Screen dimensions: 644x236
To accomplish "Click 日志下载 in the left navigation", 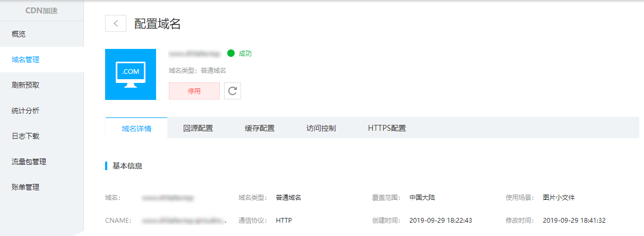I will pos(25,136).
